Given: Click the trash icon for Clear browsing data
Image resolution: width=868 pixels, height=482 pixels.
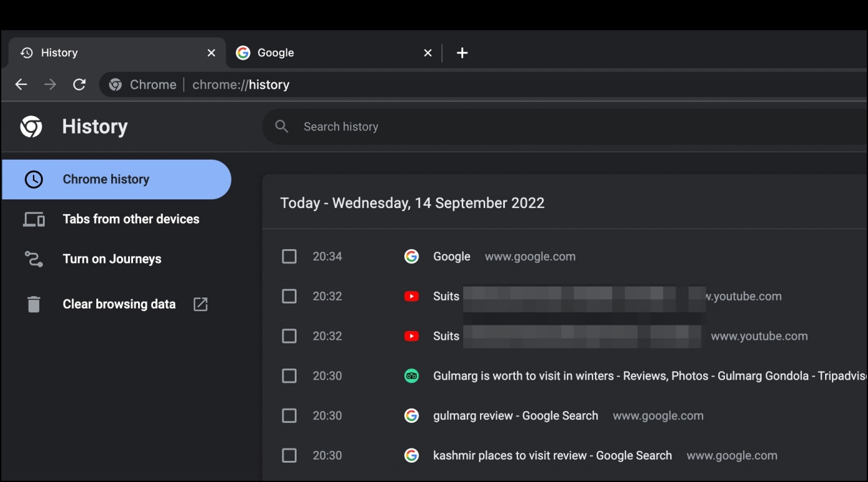Looking at the screenshot, I should click(34, 304).
